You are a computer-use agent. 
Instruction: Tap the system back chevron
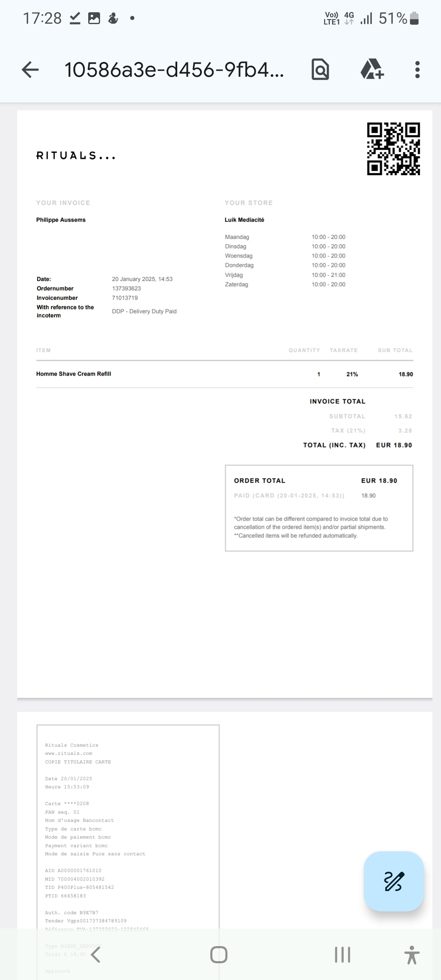click(x=96, y=955)
